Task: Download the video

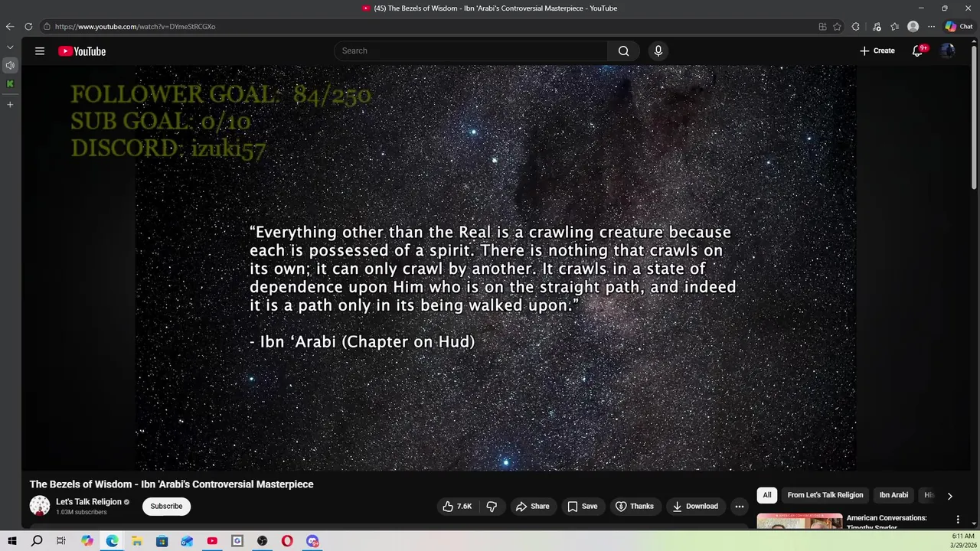Action: tap(695, 507)
